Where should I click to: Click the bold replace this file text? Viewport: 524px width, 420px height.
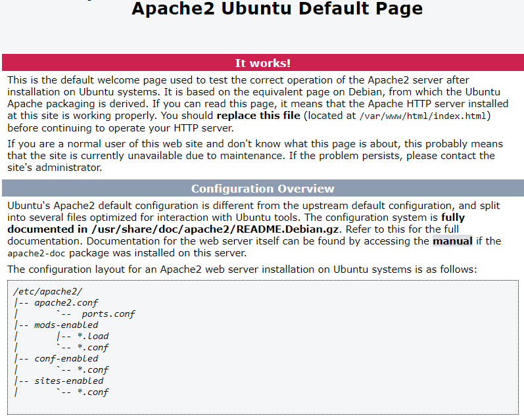pos(258,116)
